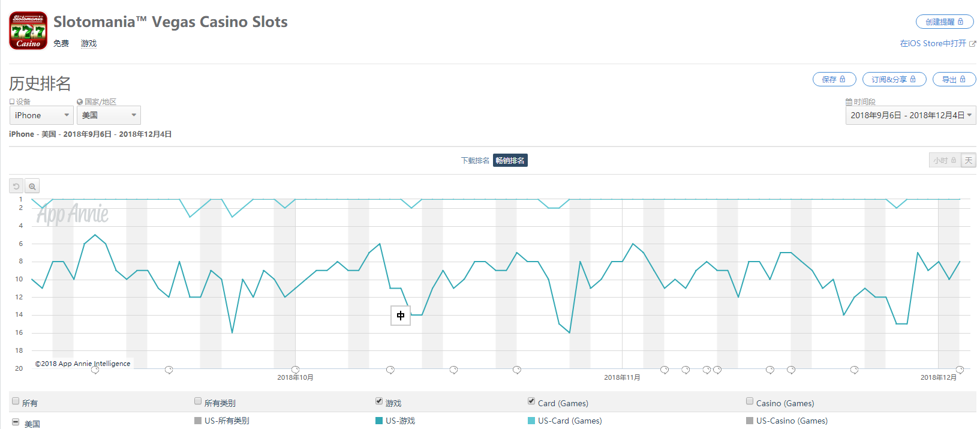Screen dimensions: 980x429
Task: Select the 畅销排名 tab
Action: pyautogui.click(x=510, y=161)
